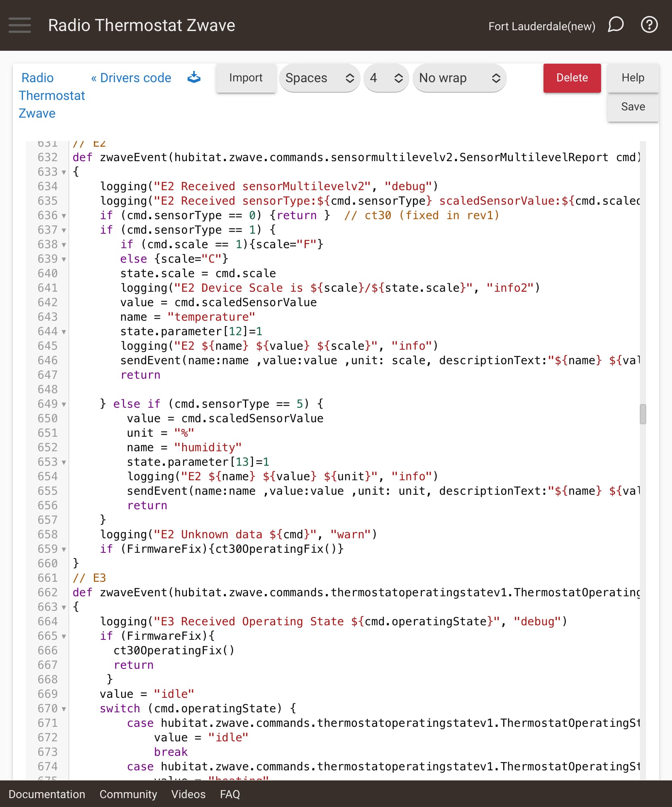Open the hamburger navigation menu

19,25
